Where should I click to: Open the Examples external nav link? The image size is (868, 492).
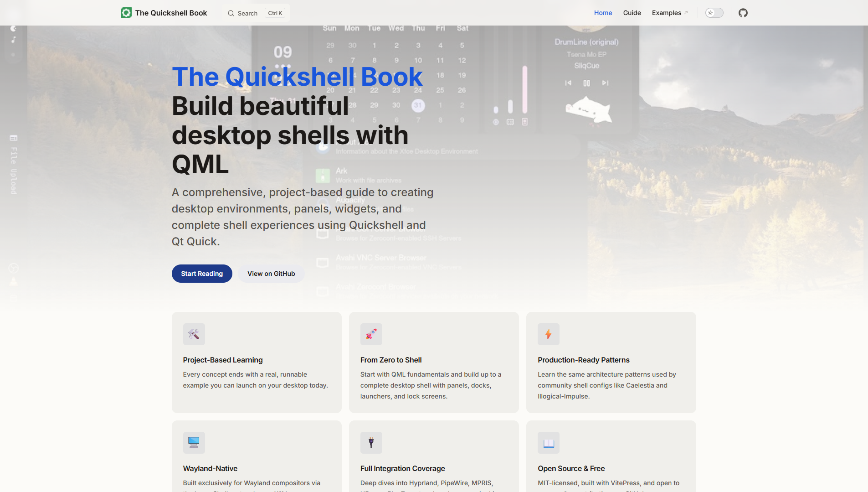point(670,13)
